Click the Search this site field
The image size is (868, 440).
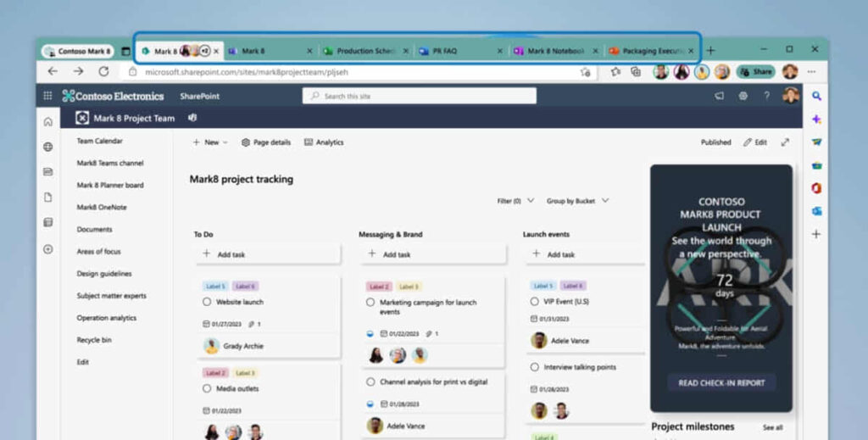tap(420, 97)
